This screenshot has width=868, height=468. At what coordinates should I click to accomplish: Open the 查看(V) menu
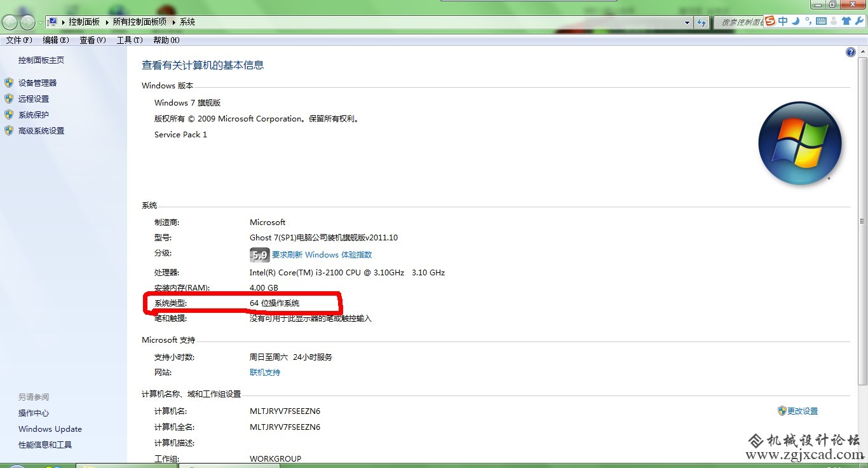tap(93, 40)
